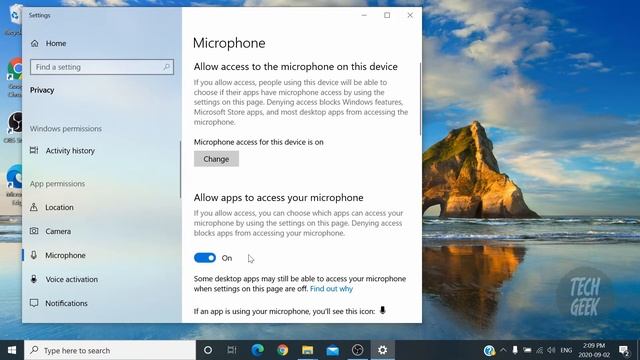Screen dimensions: 640x360
Task: Click the Microphone page title
Action: [229, 43]
